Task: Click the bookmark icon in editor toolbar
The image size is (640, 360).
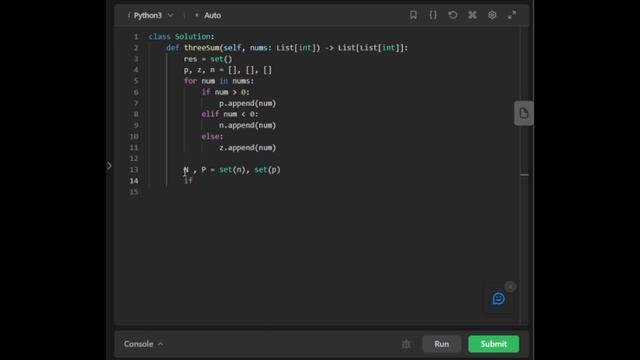Action: pyautogui.click(x=413, y=15)
